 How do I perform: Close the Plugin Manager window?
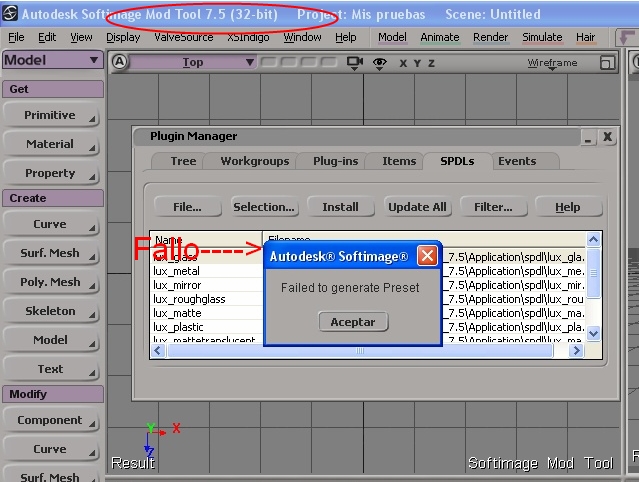(607, 137)
